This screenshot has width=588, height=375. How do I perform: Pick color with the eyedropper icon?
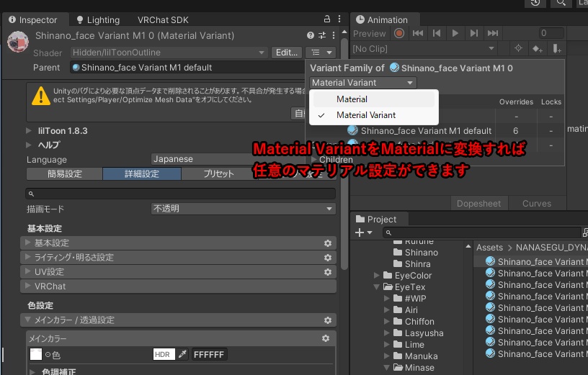click(182, 354)
